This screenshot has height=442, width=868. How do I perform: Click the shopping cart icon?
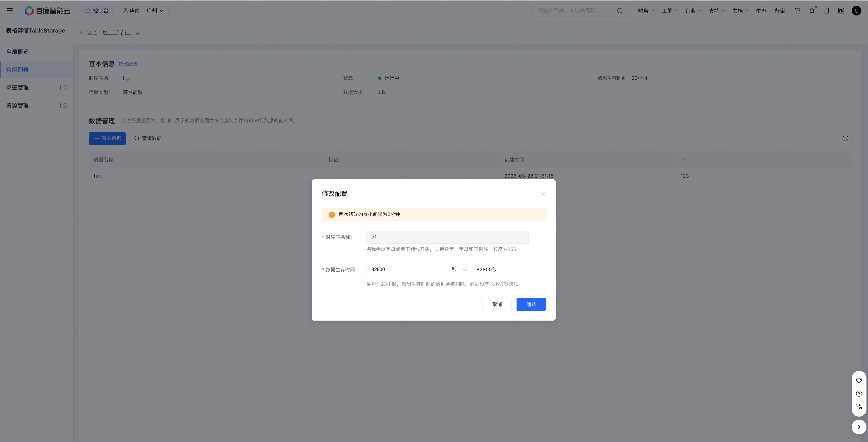(797, 11)
